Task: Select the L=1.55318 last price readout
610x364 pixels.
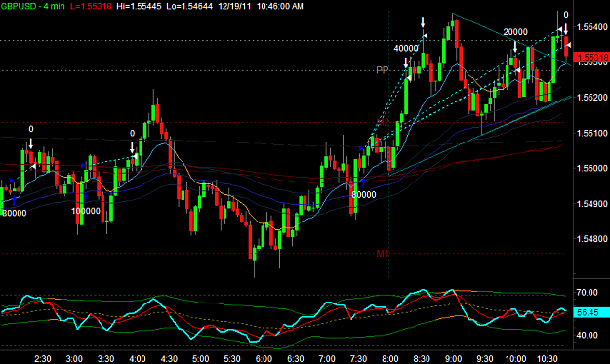Action: [x=91, y=6]
